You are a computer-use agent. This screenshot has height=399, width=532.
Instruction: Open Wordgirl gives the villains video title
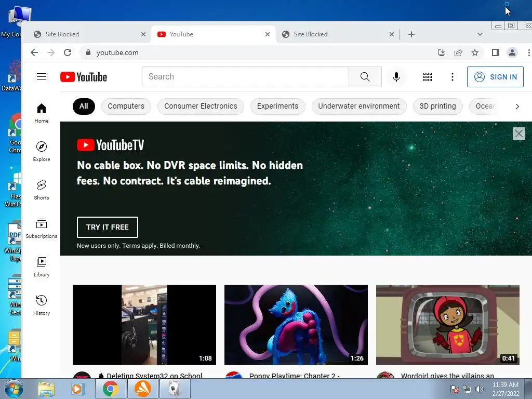[447, 376]
